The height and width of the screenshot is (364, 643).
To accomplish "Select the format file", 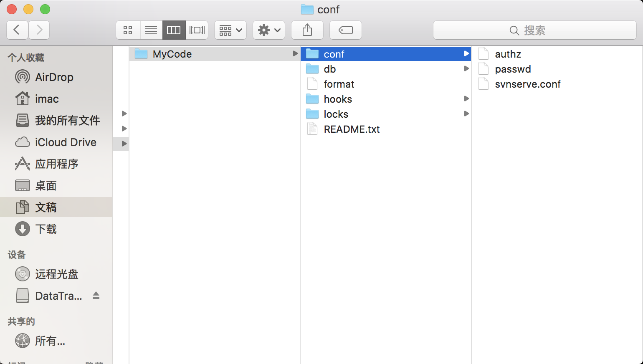I will tap(386, 84).
